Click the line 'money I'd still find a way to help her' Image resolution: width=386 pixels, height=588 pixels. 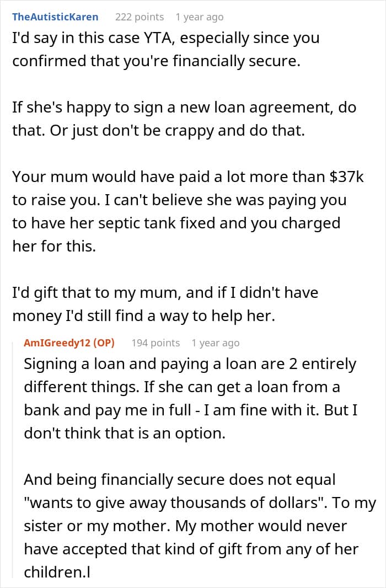tap(155, 315)
